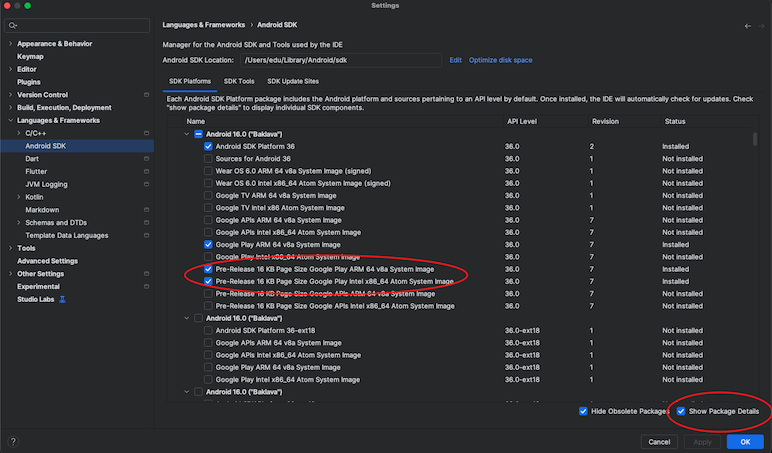Image resolution: width=772 pixels, height=453 pixels.
Task: Click the back navigation arrow
Action: (747, 26)
